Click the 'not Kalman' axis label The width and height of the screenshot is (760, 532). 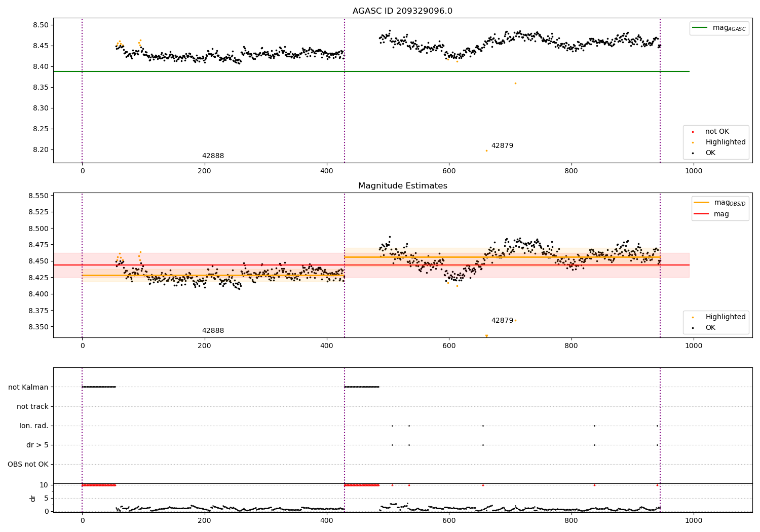pos(28,388)
